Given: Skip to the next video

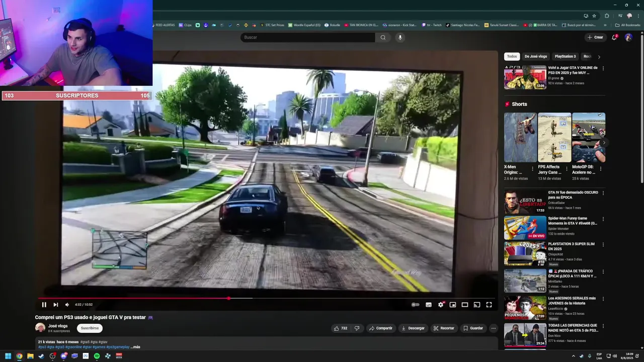Looking at the screenshot, I should (x=55, y=305).
